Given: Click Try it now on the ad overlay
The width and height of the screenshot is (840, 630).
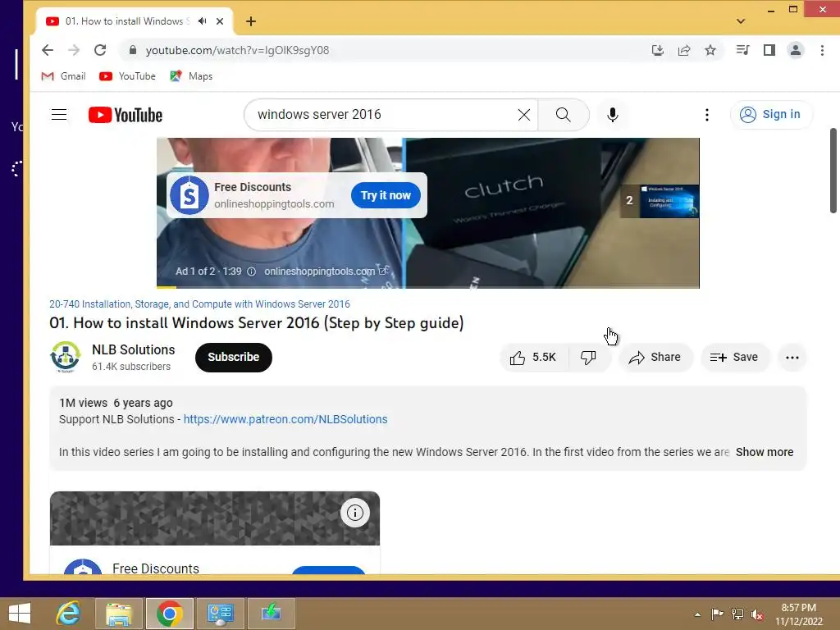Looking at the screenshot, I should coord(386,195).
